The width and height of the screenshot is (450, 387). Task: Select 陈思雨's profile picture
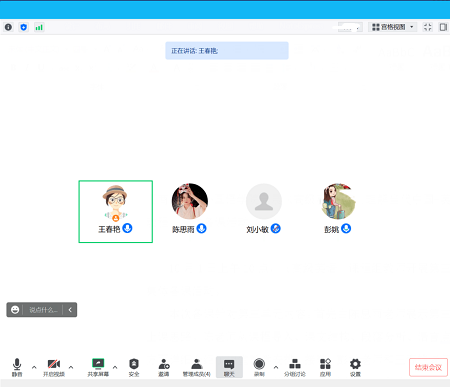pyautogui.click(x=190, y=201)
